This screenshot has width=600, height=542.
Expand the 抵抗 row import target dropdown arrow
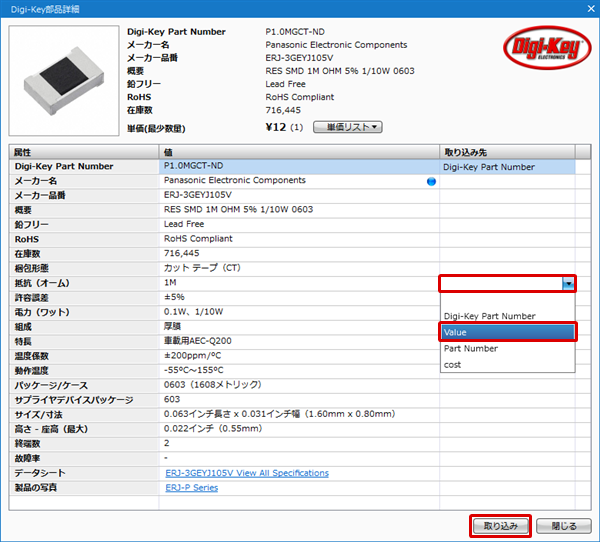569,284
